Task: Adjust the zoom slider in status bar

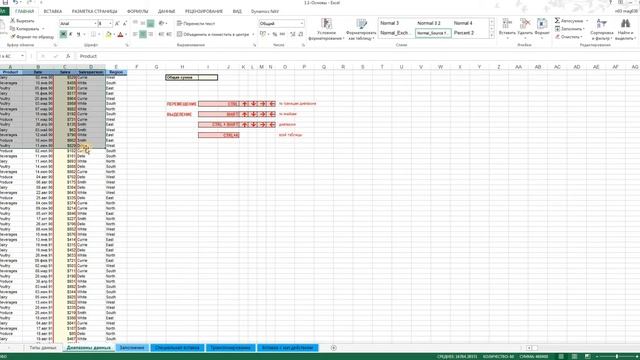Action: pos(617,357)
